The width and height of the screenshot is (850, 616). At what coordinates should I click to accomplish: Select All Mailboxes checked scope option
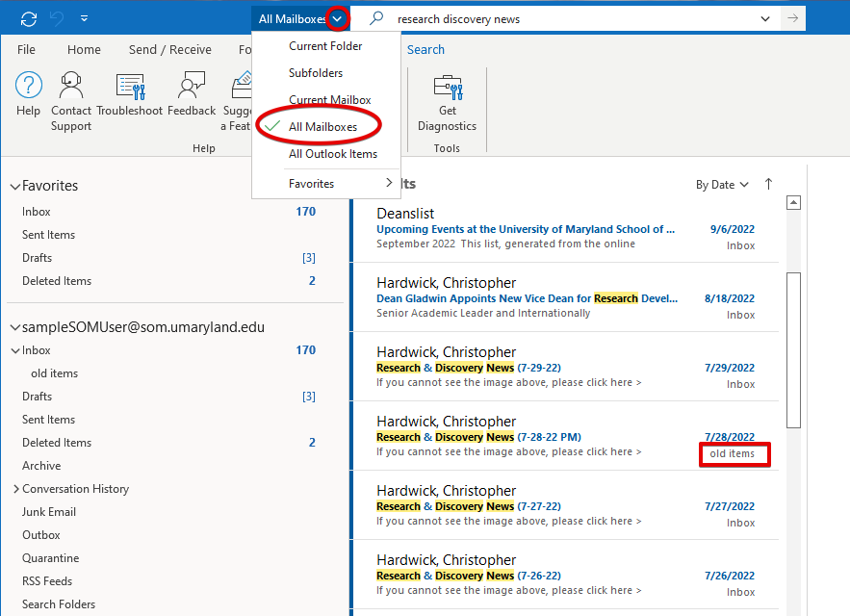[x=322, y=127]
